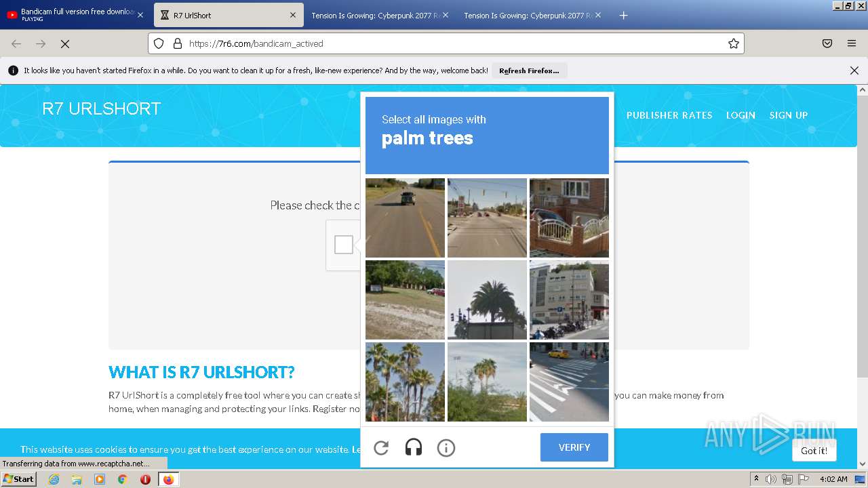Image resolution: width=868 pixels, height=488 pixels.
Task: Close the R7 UrlShort tab
Action: point(293,15)
